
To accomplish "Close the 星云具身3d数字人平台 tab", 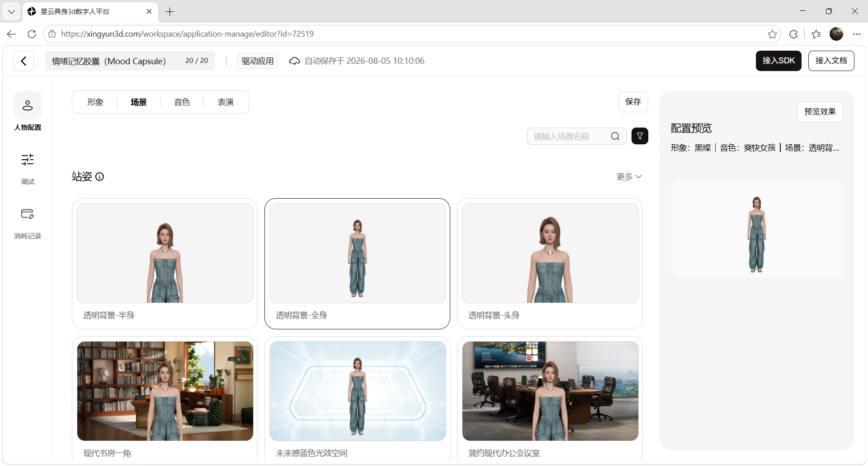I will coord(149,12).
